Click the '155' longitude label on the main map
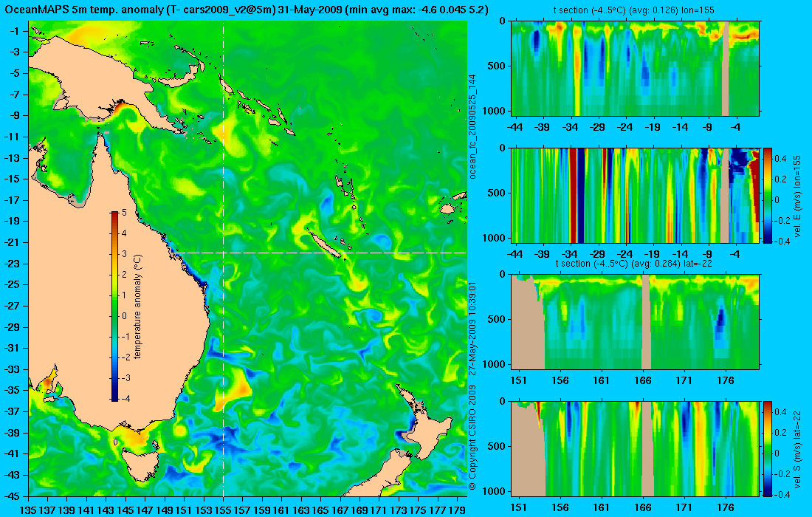 pyautogui.click(x=223, y=510)
